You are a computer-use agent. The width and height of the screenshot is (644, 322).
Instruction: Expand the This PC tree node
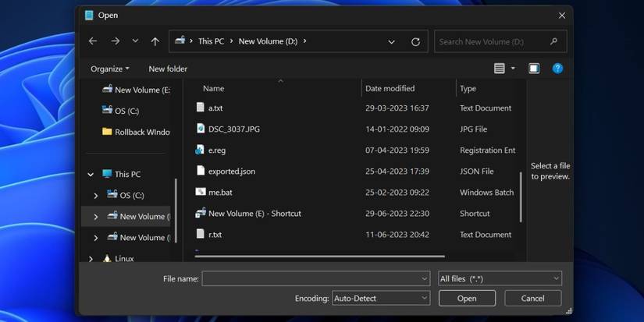coord(91,174)
